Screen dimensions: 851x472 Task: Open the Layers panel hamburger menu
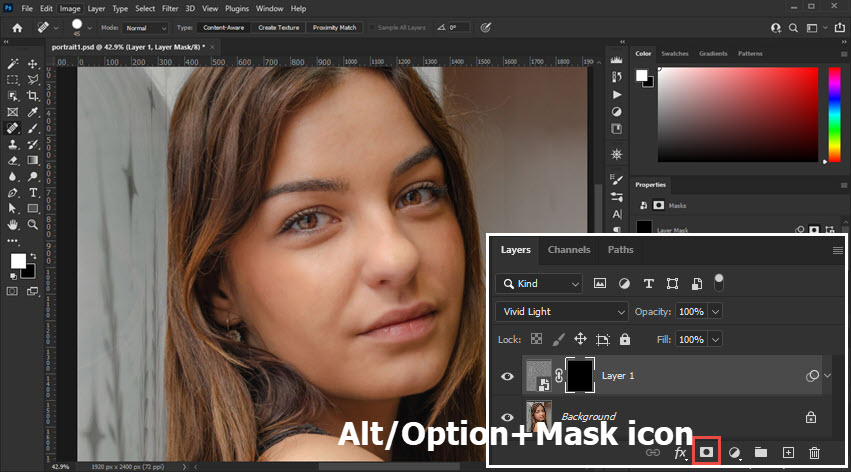point(838,250)
